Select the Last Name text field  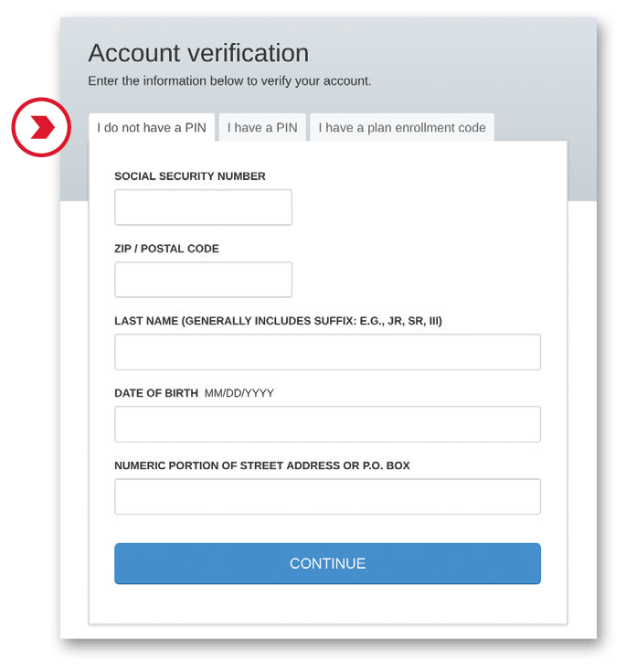click(327, 352)
